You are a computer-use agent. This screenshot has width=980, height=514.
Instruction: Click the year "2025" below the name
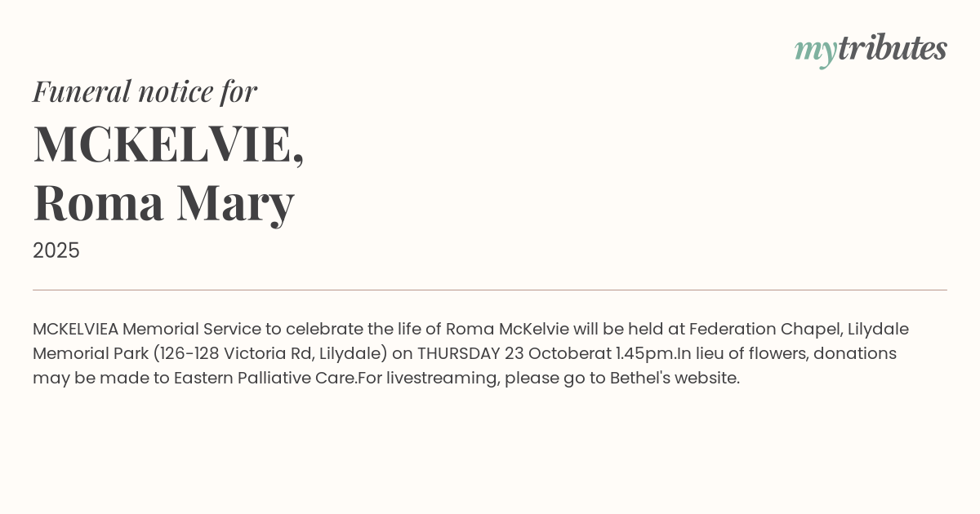tap(56, 250)
